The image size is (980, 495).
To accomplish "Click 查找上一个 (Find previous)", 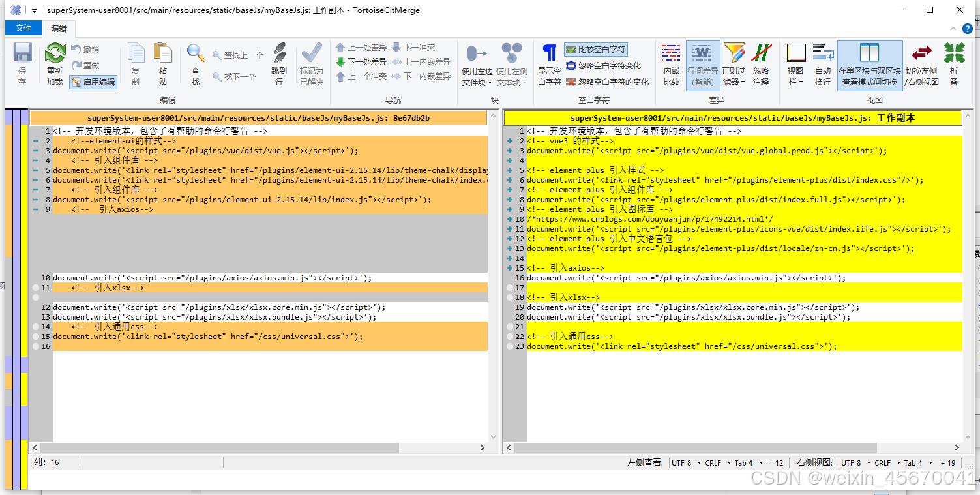I will coord(238,55).
